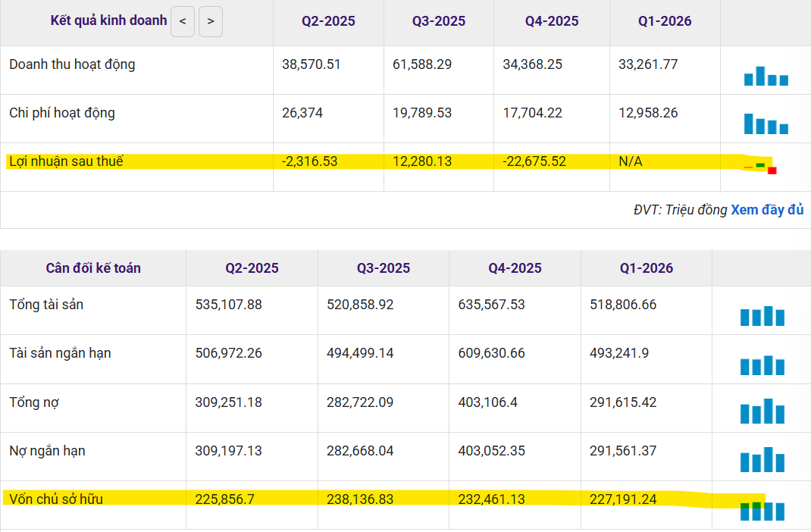This screenshot has width=811, height=532.
Task: Click the Q1-2026 column header in balance sheet
Action: point(647,268)
